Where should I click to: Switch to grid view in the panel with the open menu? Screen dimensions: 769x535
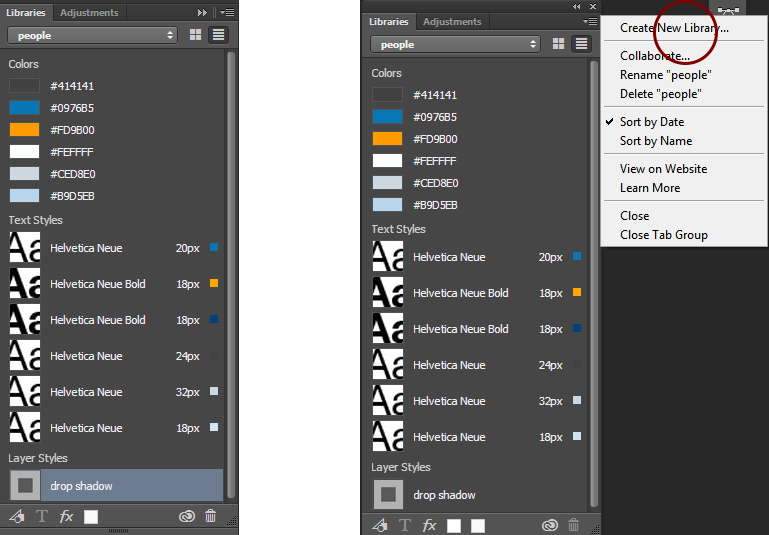tap(558, 44)
